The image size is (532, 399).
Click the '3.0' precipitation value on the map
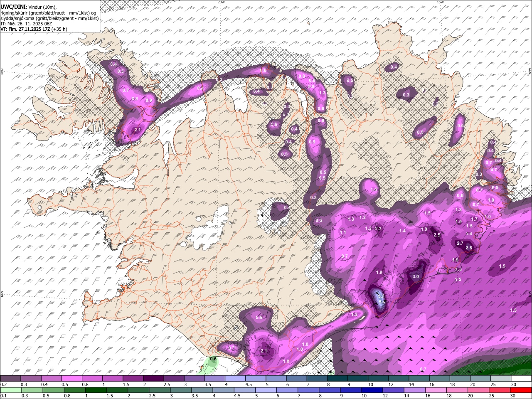pos(415,276)
